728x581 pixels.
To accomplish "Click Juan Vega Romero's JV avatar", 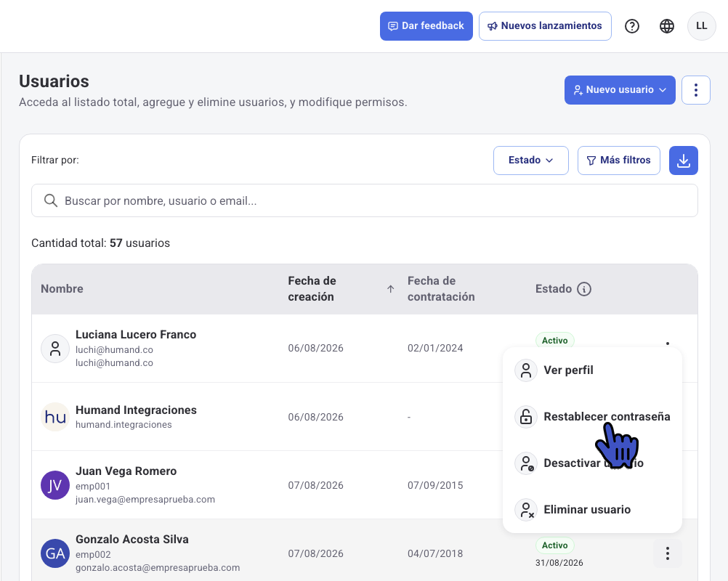I will (55, 485).
